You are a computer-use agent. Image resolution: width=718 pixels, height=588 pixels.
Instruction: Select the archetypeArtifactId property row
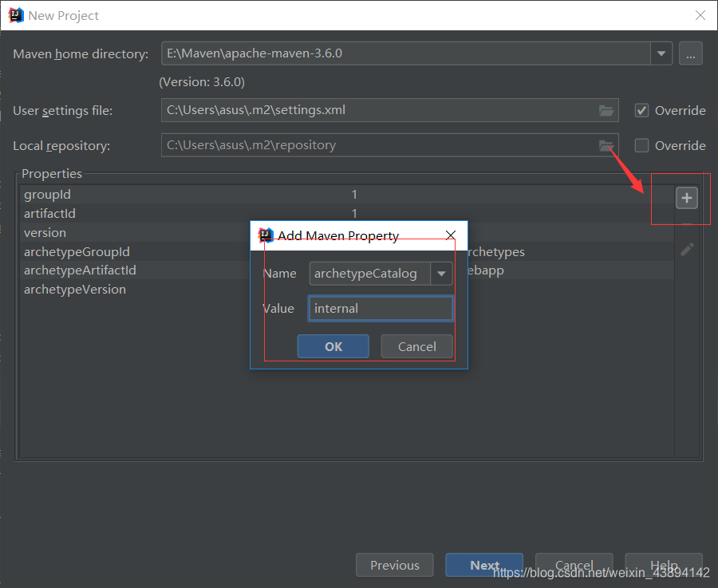[347, 270]
